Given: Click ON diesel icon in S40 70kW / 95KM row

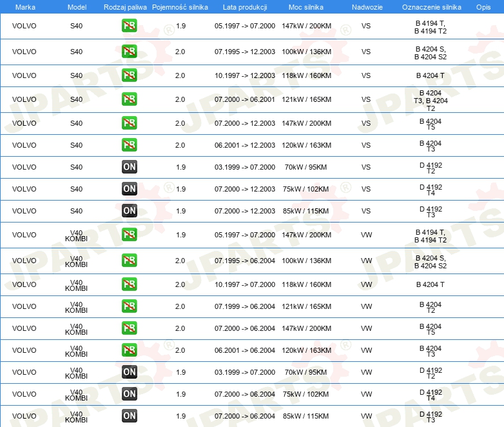Looking at the screenshot, I should pyautogui.click(x=129, y=167).
